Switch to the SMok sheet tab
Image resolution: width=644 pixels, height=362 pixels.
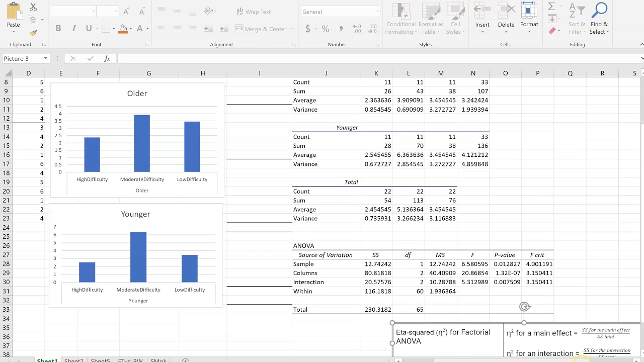158,359
